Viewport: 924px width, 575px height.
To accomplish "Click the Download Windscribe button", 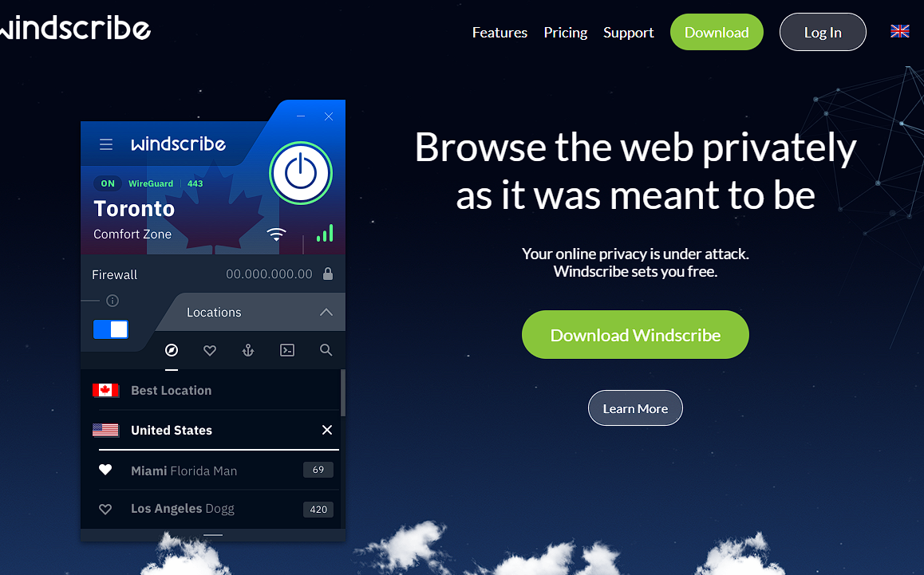I will 635,335.
